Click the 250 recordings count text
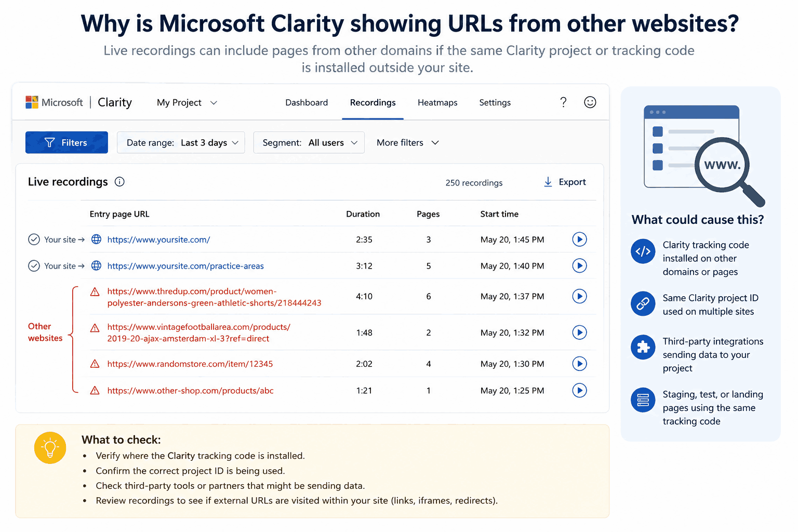The width and height of the screenshot is (798, 532). point(474,183)
